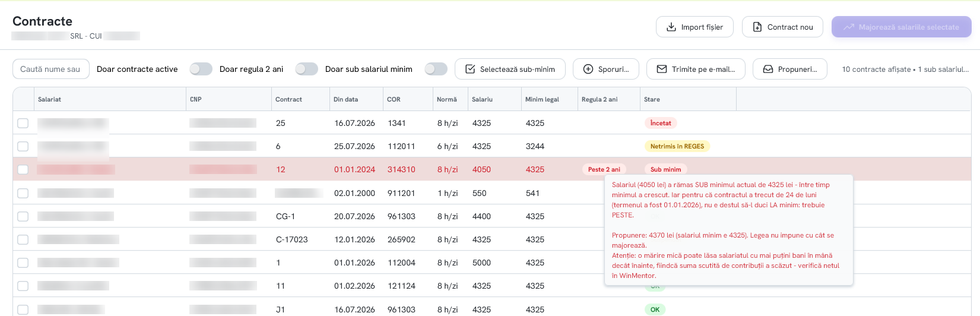Click the Sporuri plus-circle icon
This screenshot has width=980, height=316.
point(588,69)
